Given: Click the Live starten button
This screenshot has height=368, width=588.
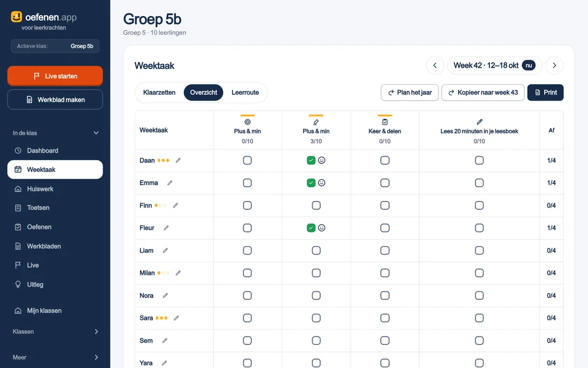Looking at the screenshot, I should (55, 76).
